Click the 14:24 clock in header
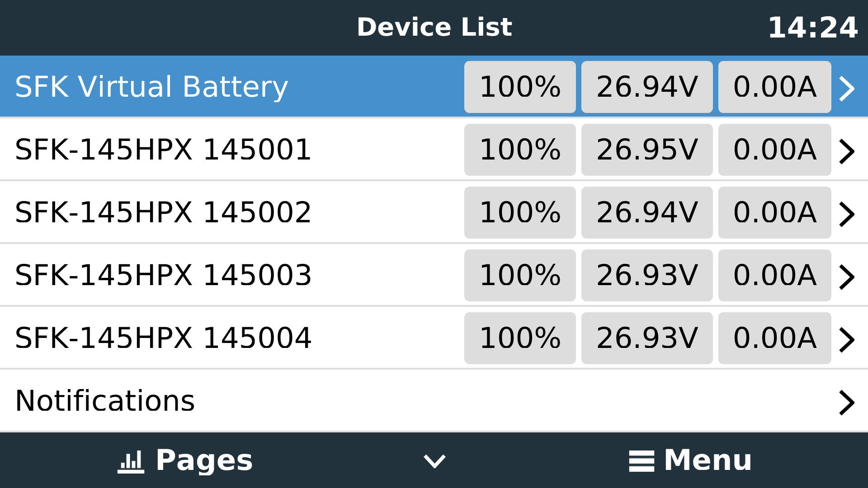This screenshot has width=868, height=488. tap(812, 28)
